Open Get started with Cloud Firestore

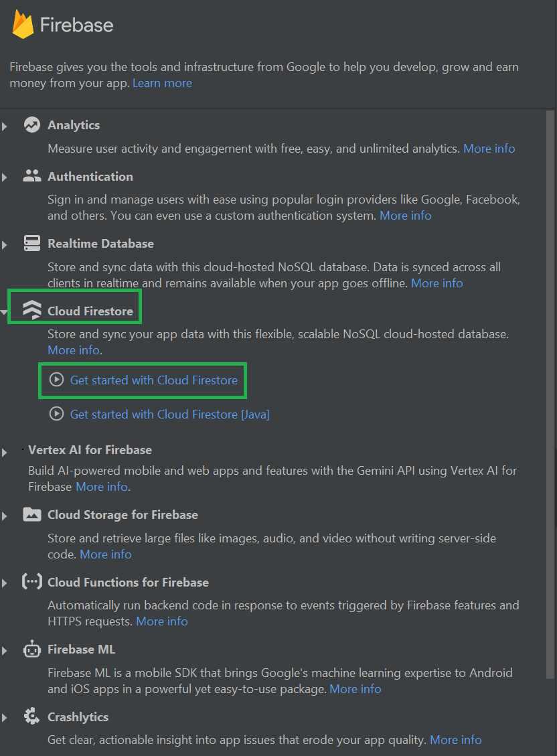click(153, 380)
